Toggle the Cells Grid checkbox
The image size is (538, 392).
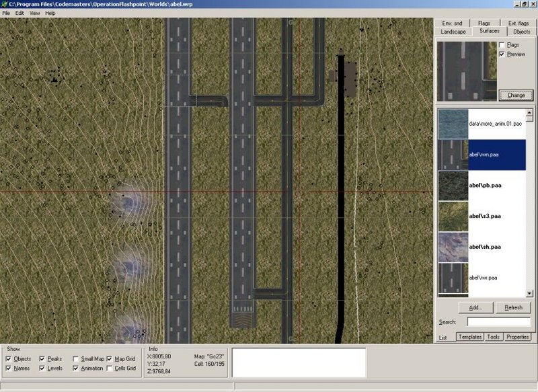click(x=110, y=368)
